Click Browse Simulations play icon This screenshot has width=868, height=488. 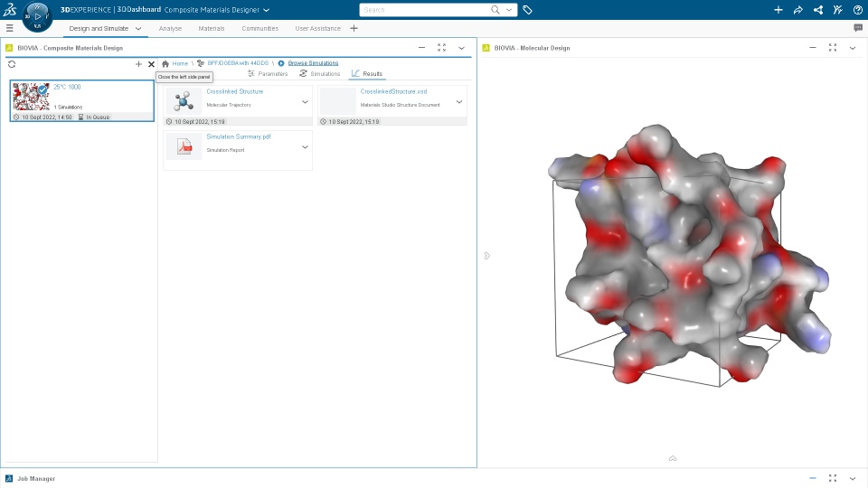(x=281, y=63)
